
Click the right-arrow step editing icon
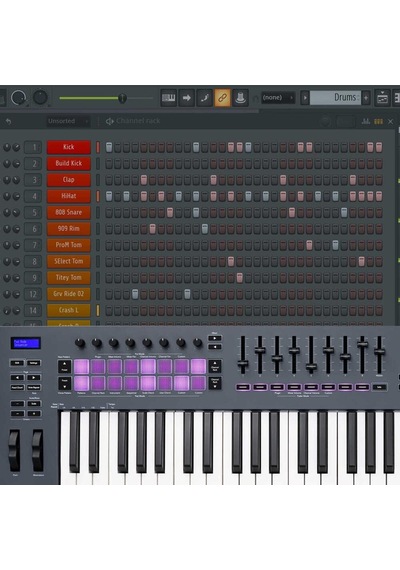pyautogui.click(x=187, y=98)
